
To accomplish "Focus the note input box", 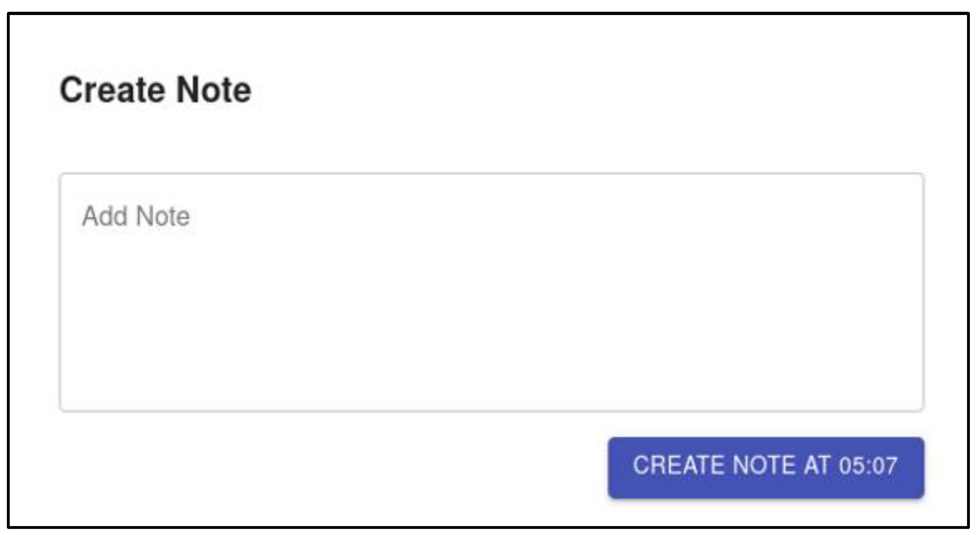I will [492, 292].
